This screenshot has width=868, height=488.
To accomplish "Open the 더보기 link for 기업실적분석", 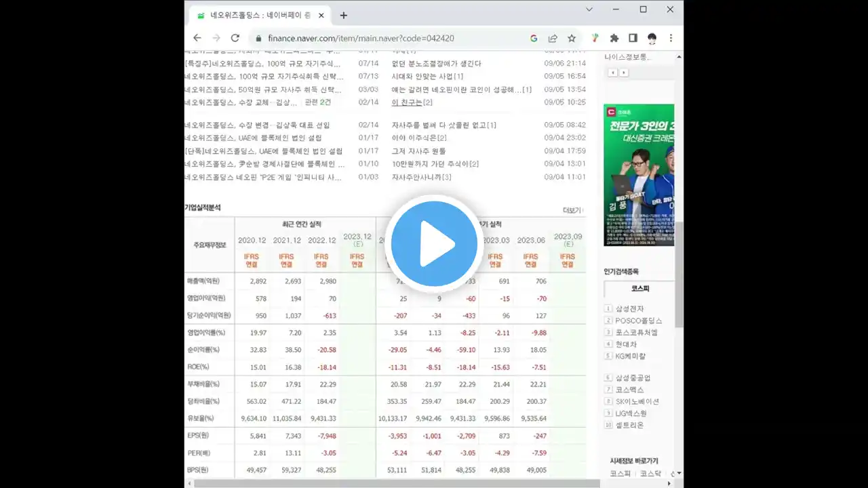I will [572, 210].
